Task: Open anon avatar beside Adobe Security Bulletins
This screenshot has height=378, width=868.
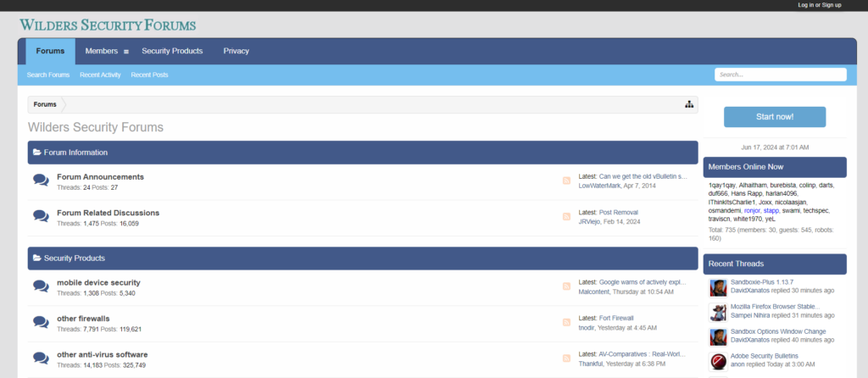Action: (718, 361)
